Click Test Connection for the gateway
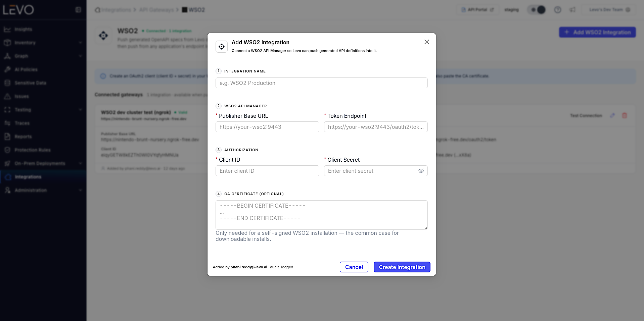The height and width of the screenshot is (321, 644). point(586,115)
